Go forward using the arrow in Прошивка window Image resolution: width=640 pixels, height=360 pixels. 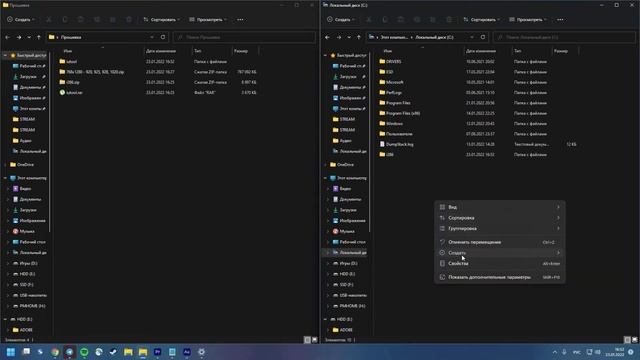19,37
